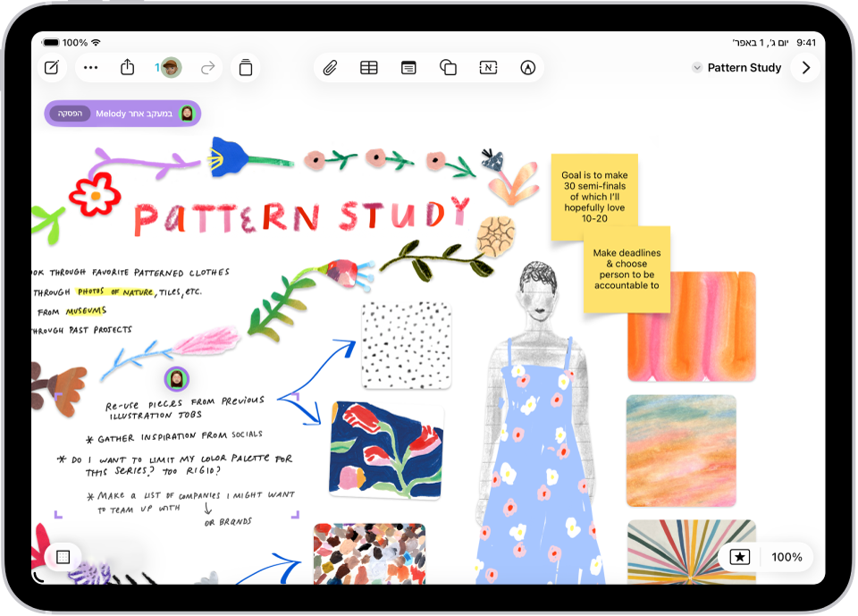Tap the chevron next to Pattern Study

tap(806, 68)
